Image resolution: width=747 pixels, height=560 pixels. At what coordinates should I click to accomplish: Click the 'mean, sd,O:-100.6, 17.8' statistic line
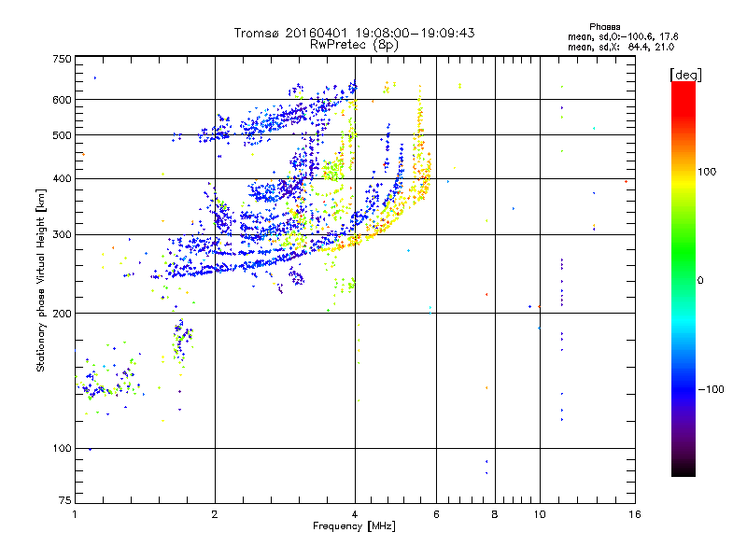(623, 36)
